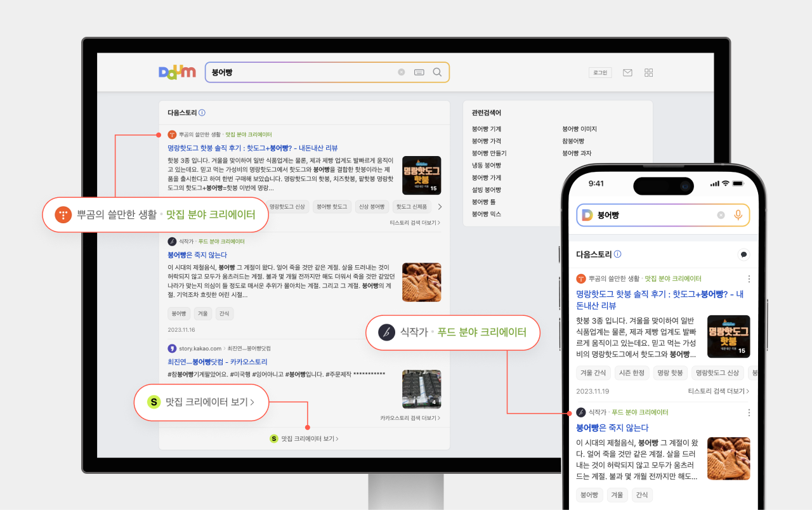Open desktop title link 붕어빵은 죽지 않는다
812x510 pixels.
pos(197,255)
